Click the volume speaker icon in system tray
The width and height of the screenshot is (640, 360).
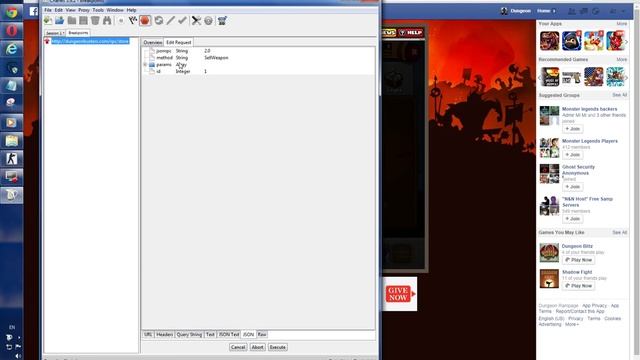point(18,356)
